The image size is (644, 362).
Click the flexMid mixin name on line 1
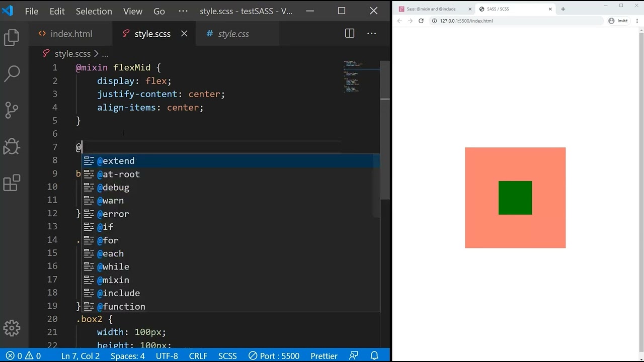point(132,67)
